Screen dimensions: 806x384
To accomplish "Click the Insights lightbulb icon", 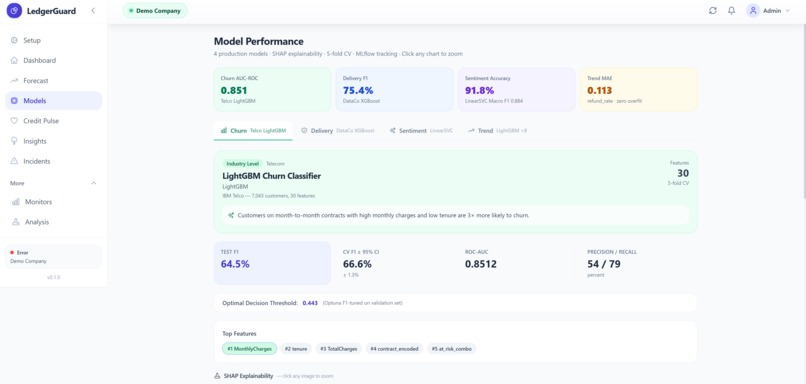I will click(x=14, y=141).
